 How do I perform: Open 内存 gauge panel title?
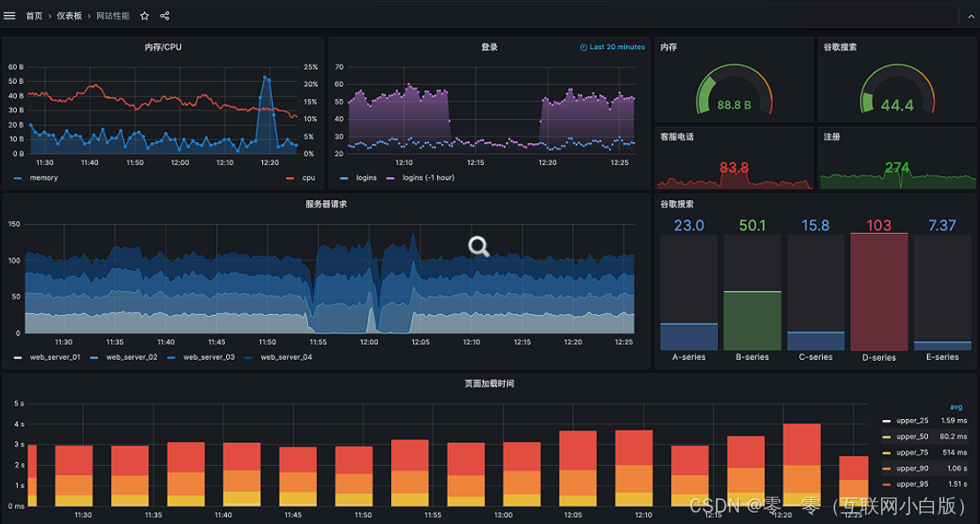point(668,47)
